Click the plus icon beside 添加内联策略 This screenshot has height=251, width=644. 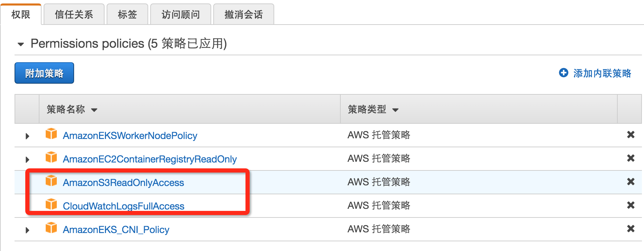point(564,73)
